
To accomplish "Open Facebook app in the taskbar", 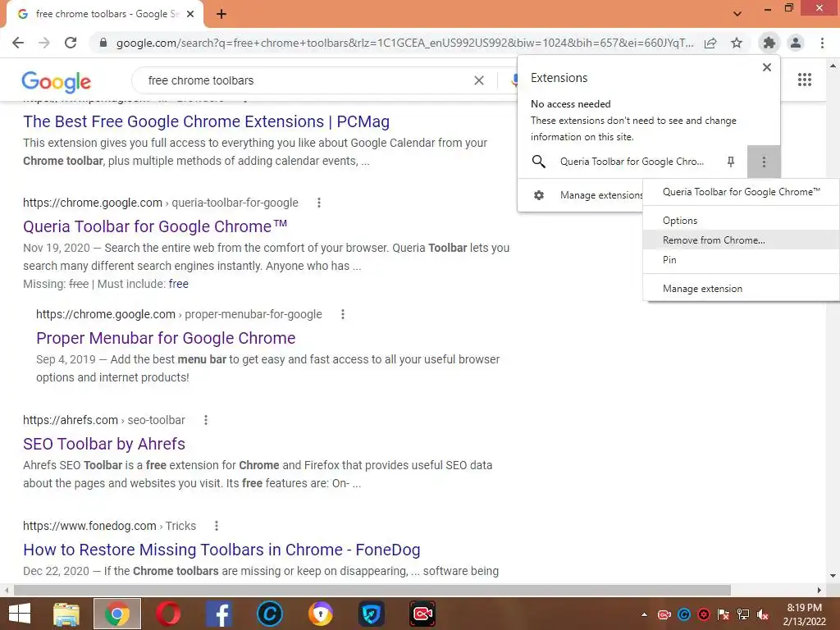I will [218, 614].
